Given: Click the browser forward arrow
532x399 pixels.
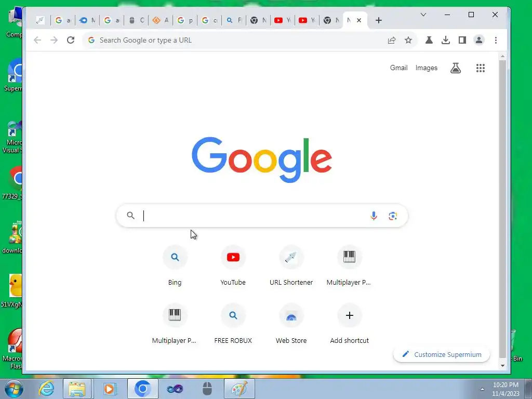Looking at the screenshot, I should (54, 40).
